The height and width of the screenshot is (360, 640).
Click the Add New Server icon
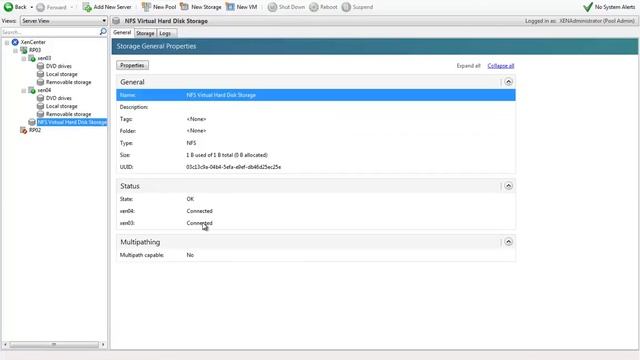click(87, 7)
